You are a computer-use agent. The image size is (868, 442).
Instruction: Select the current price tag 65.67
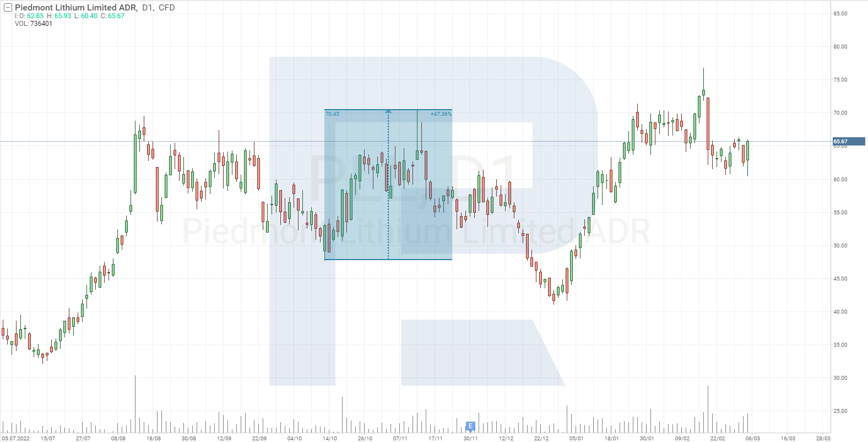pyautogui.click(x=849, y=142)
